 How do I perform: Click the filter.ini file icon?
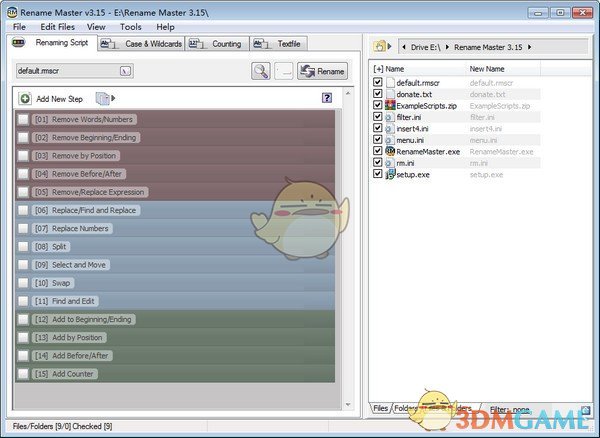pyautogui.click(x=390, y=117)
